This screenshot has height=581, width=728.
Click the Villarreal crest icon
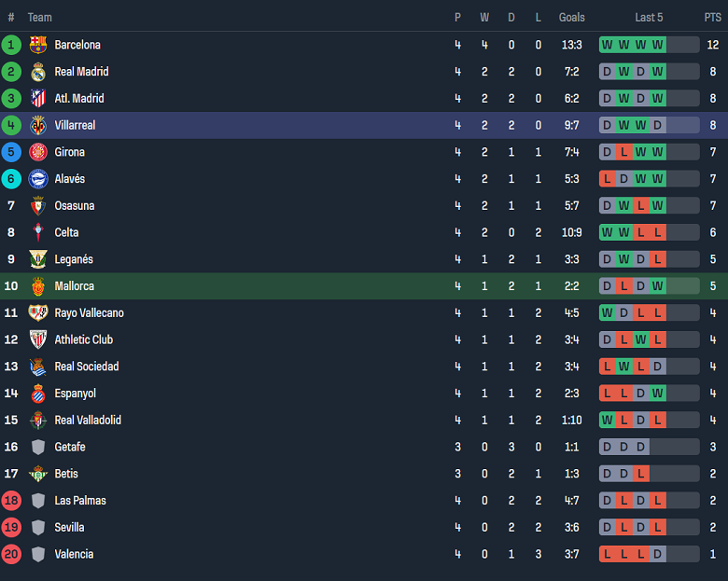click(x=38, y=126)
